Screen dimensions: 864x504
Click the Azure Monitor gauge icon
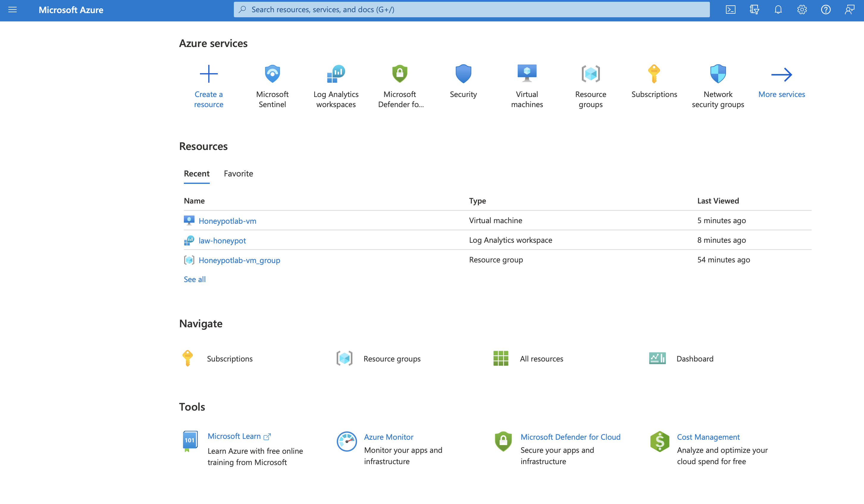tap(347, 441)
